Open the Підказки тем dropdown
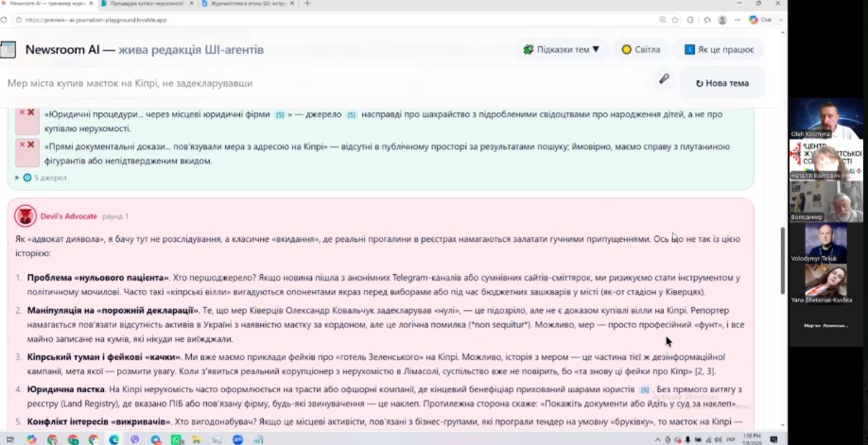 [x=562, y=49]
